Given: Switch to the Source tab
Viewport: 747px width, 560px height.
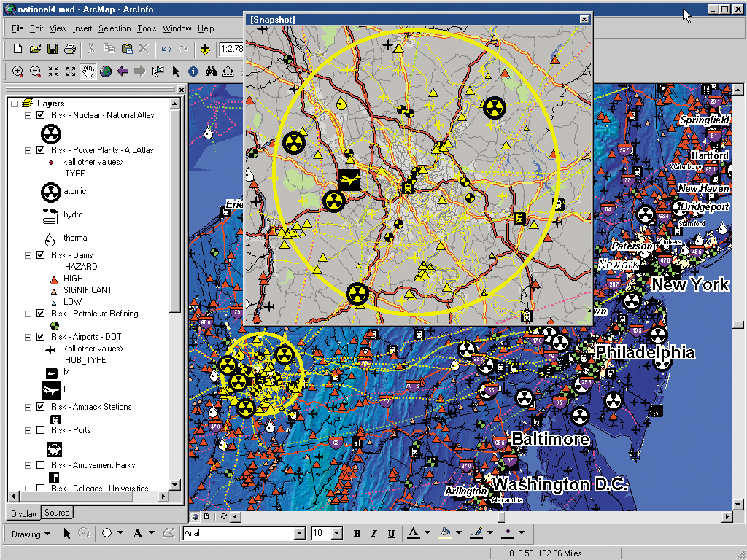Looking at the screenshot, I should pos(57,513).
